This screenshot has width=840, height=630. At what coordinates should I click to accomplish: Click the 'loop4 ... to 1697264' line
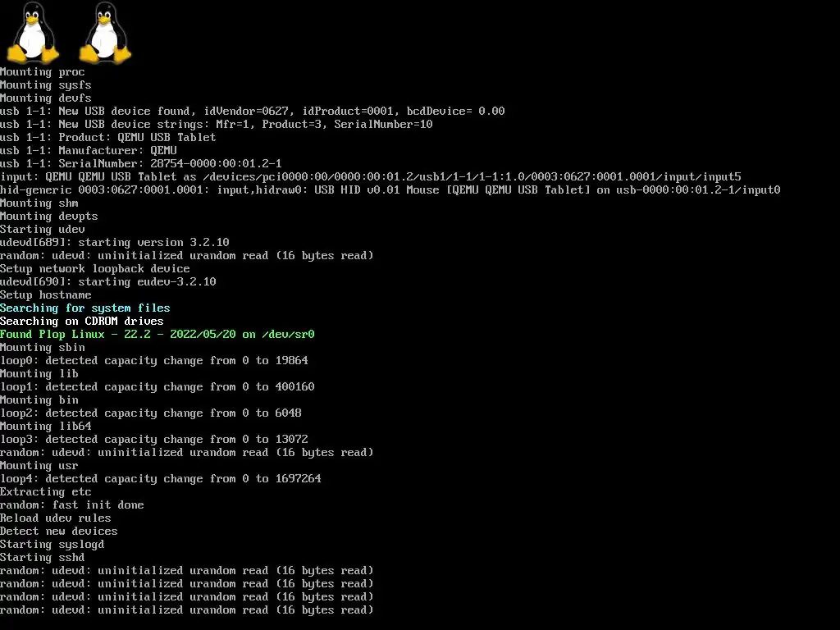(161, 479)
